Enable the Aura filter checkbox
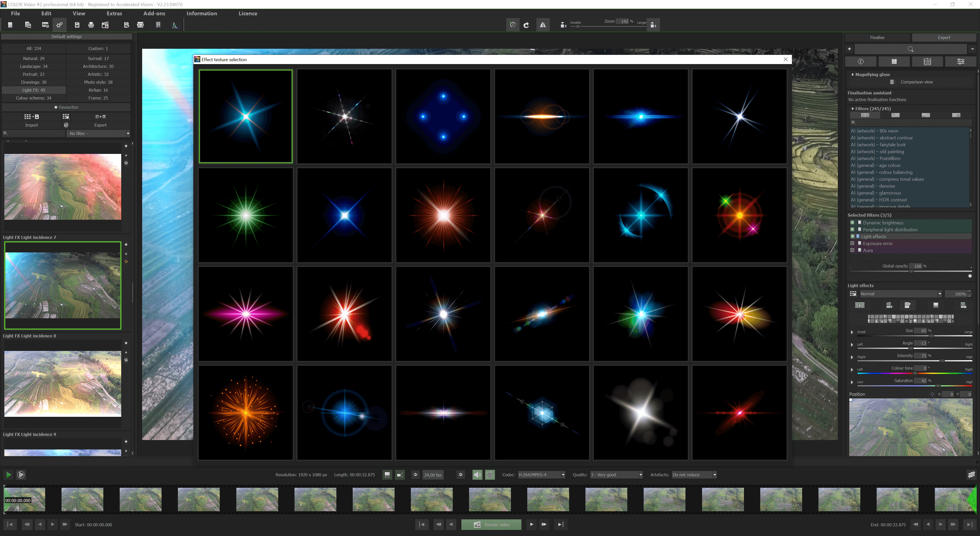980x536 pixels. [852, 250]
